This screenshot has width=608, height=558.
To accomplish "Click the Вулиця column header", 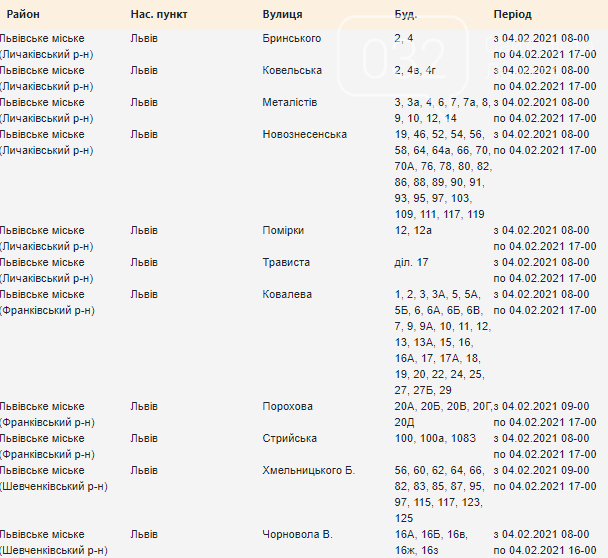I will tap(282, 14).
